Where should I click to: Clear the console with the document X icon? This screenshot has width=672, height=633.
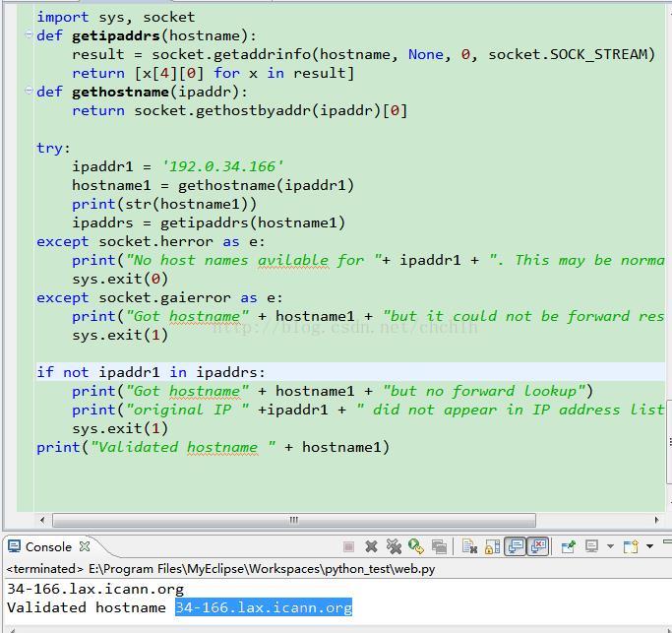469,546
